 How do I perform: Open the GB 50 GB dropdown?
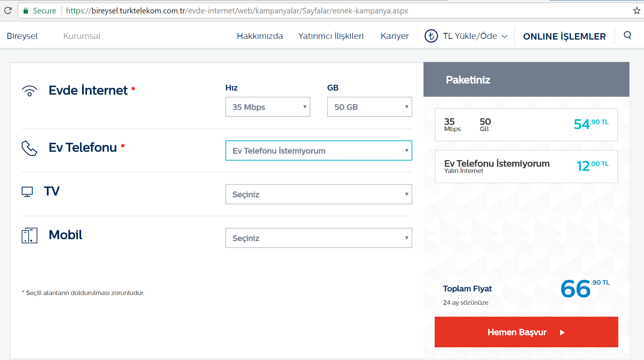coord(370,107)
